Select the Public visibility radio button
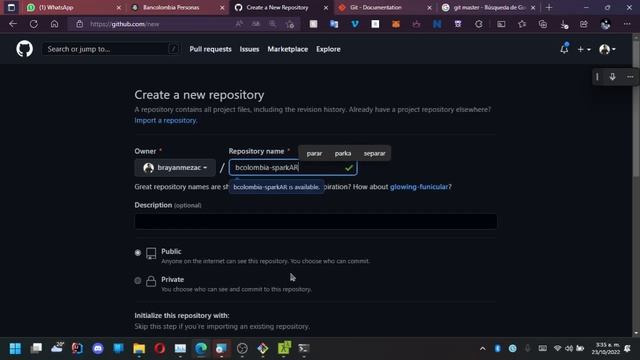The image size is (640, 360). pos(138,253)
